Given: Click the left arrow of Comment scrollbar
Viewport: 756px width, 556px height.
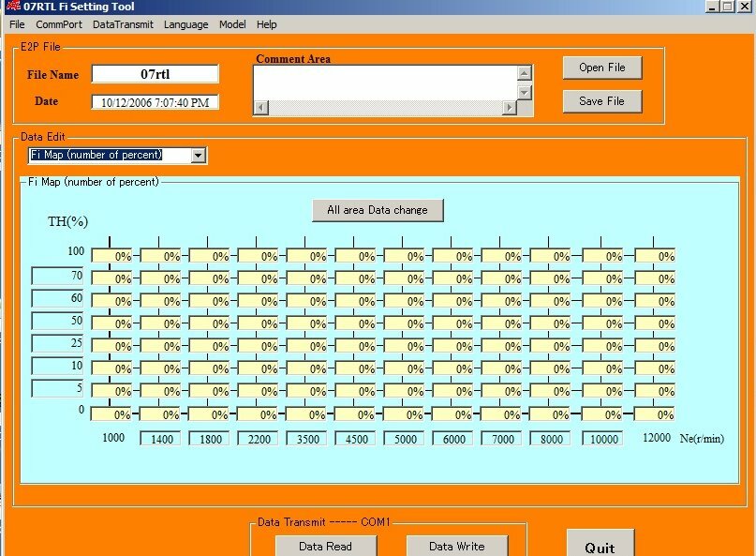Looking at the screenshot, I should coord(260,109).
